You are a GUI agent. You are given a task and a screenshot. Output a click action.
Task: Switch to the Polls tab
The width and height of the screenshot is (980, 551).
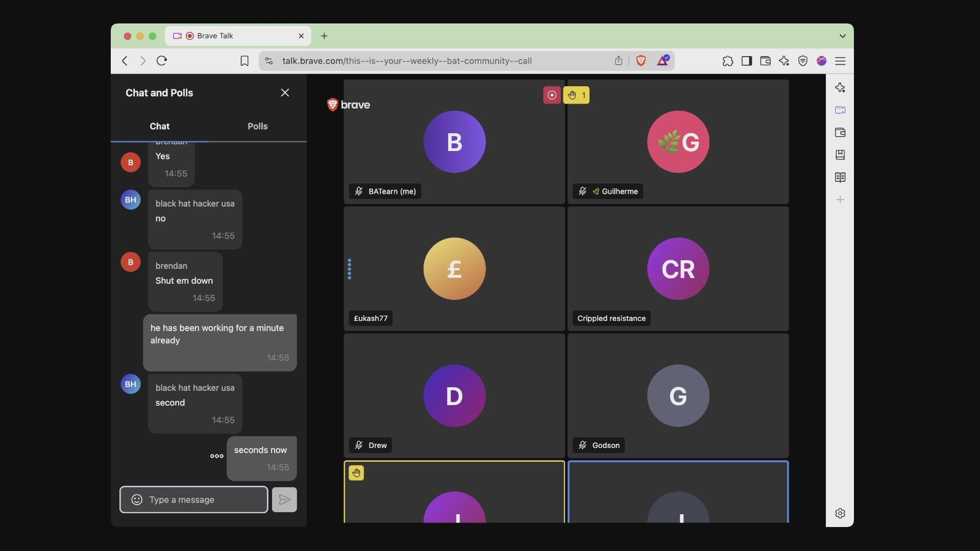(257, 126)
